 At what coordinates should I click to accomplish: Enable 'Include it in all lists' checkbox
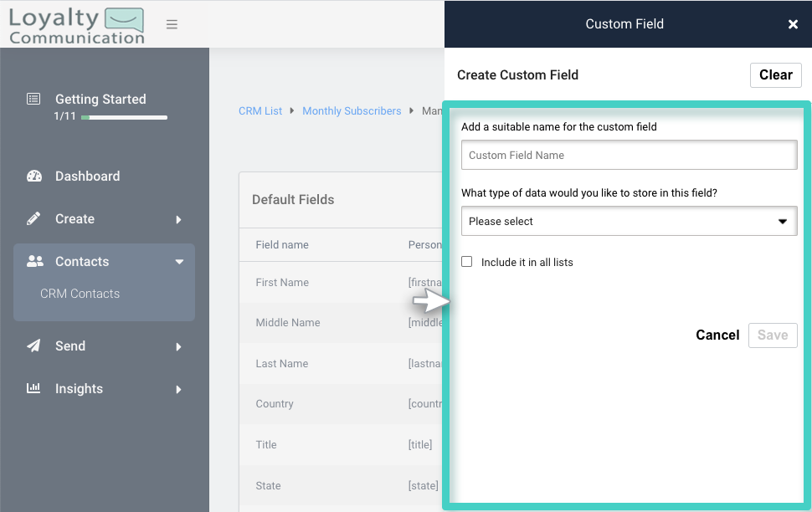(x=466, y=261)
